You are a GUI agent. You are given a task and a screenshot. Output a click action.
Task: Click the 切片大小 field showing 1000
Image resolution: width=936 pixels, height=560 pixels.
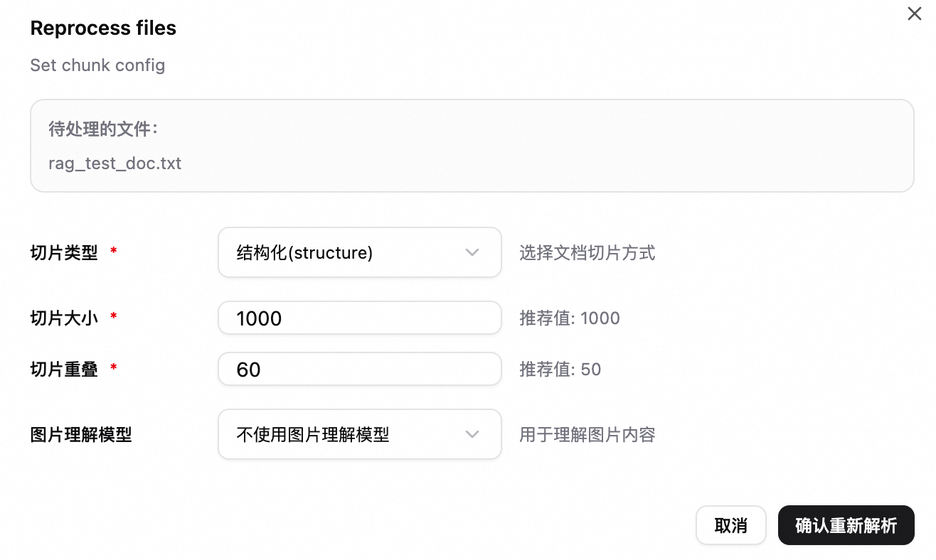pyautogui.click(x=359, y=318)
